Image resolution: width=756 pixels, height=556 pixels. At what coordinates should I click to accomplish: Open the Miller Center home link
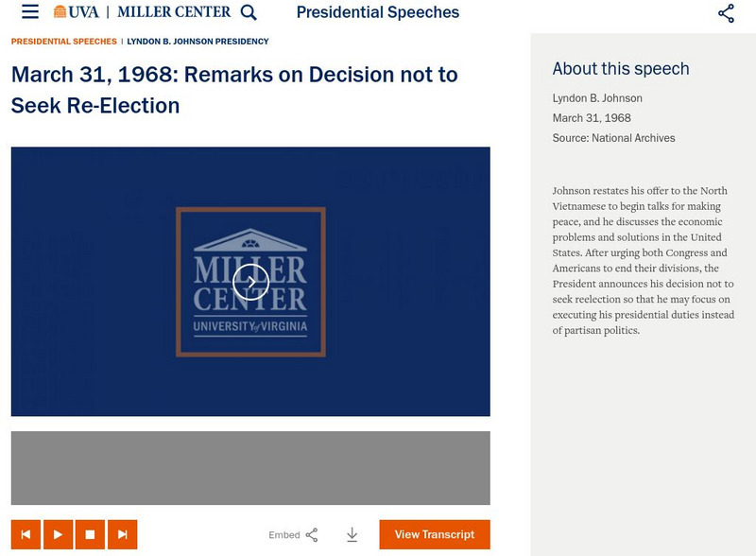point(174,12)
